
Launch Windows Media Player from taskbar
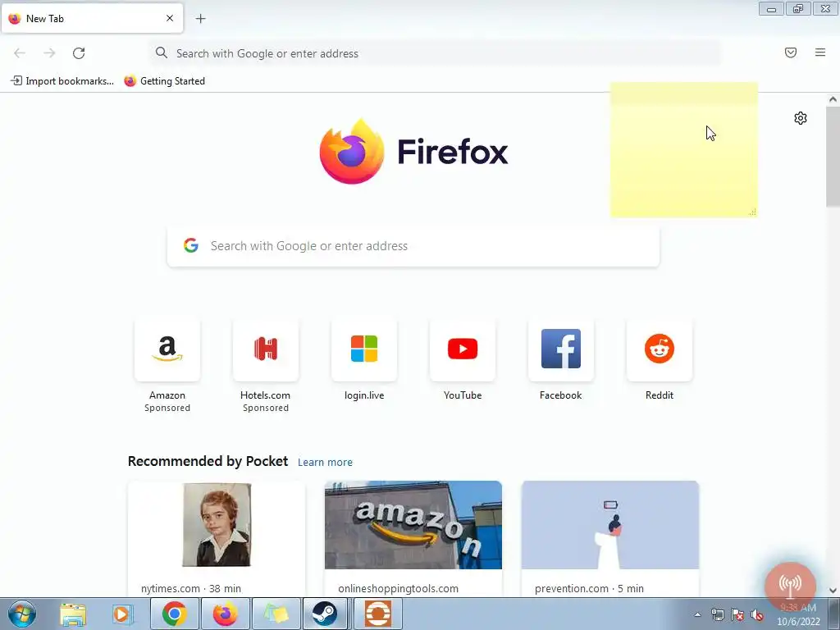point(122,614)
